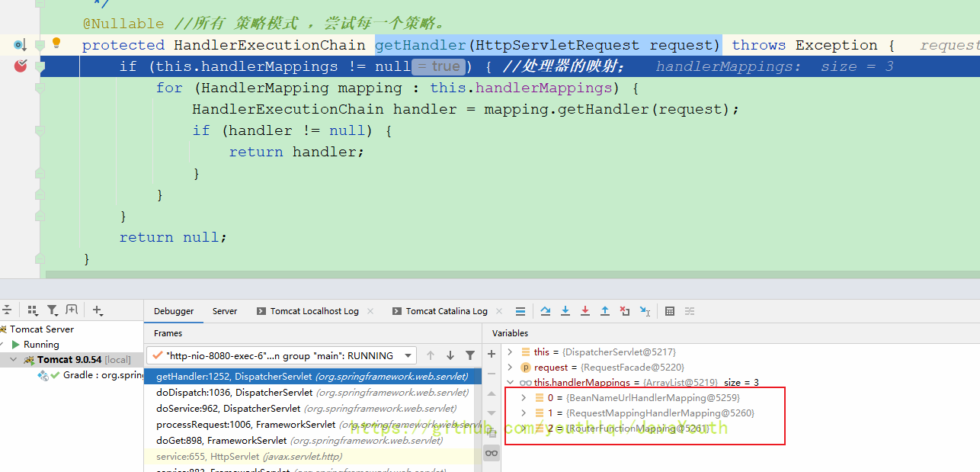This screenshot has width=980, height=472.
Task: Open the Evaluate Expression calculator icon
Action: point(670,311)
